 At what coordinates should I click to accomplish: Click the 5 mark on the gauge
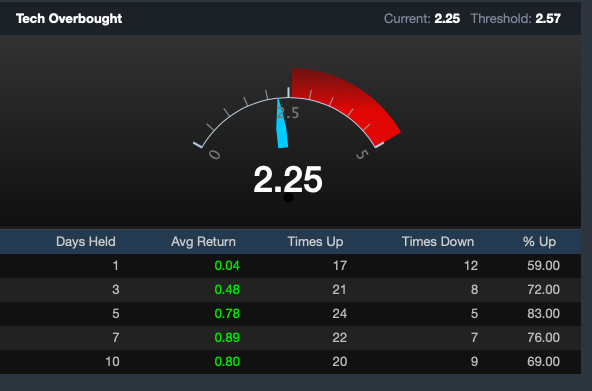361,154
